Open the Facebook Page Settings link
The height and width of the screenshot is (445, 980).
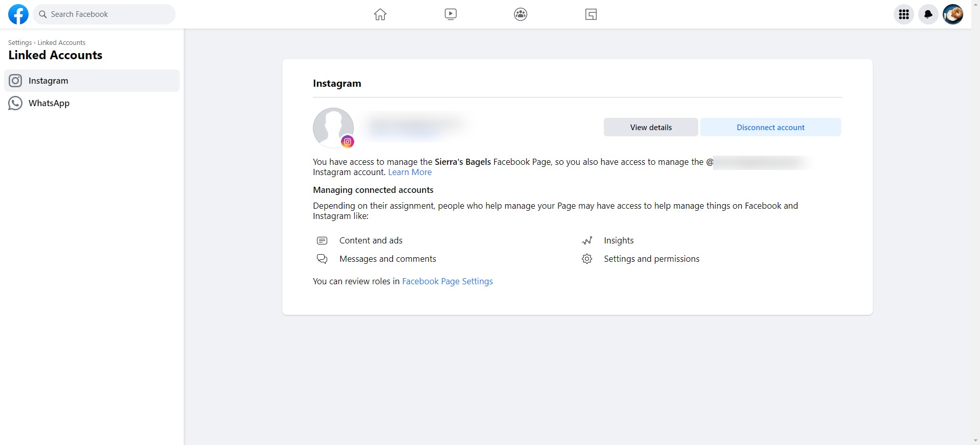tap(447, 281)
